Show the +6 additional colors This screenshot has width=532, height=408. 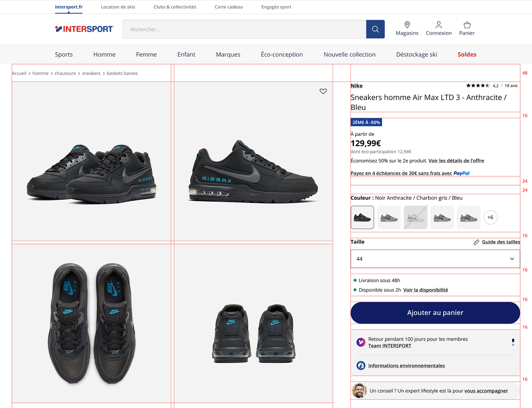[x=490, y=217]
